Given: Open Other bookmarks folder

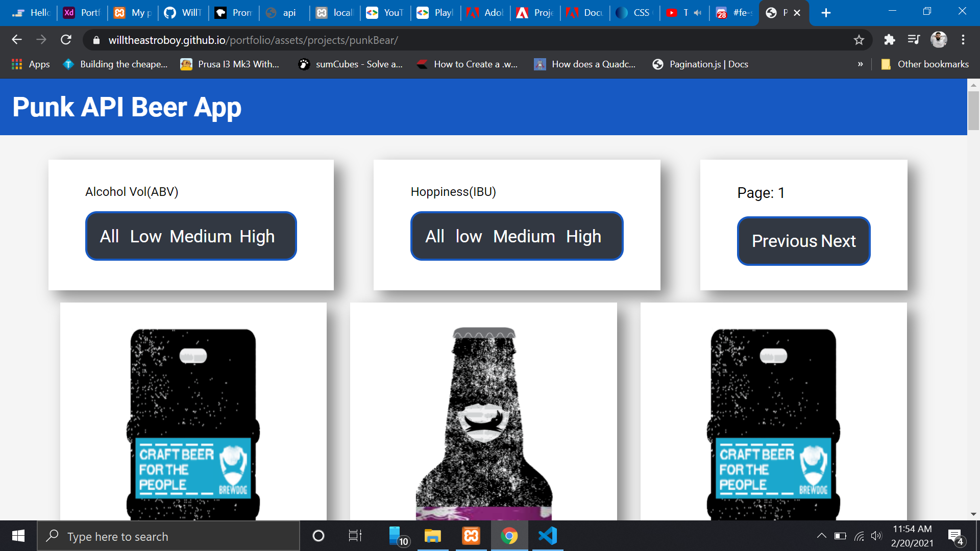Looking at the screenshot, I should pos(925,64).
